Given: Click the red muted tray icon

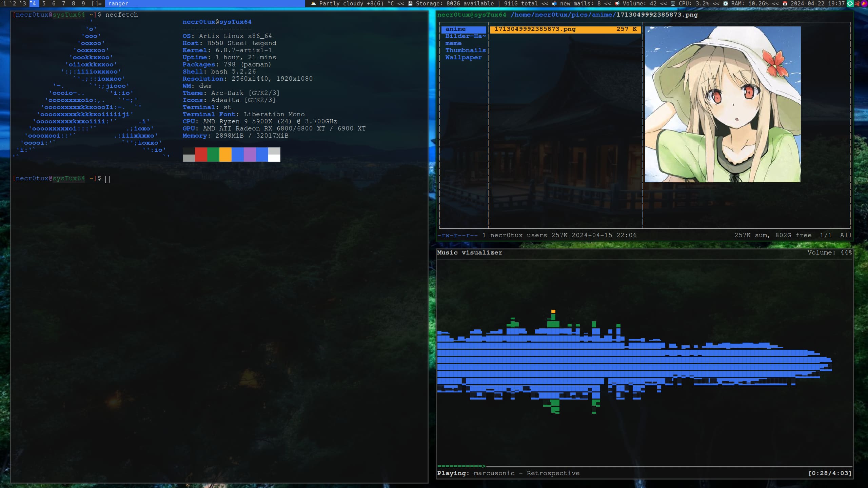Looking at the screenshot, I should pos(857,4).
